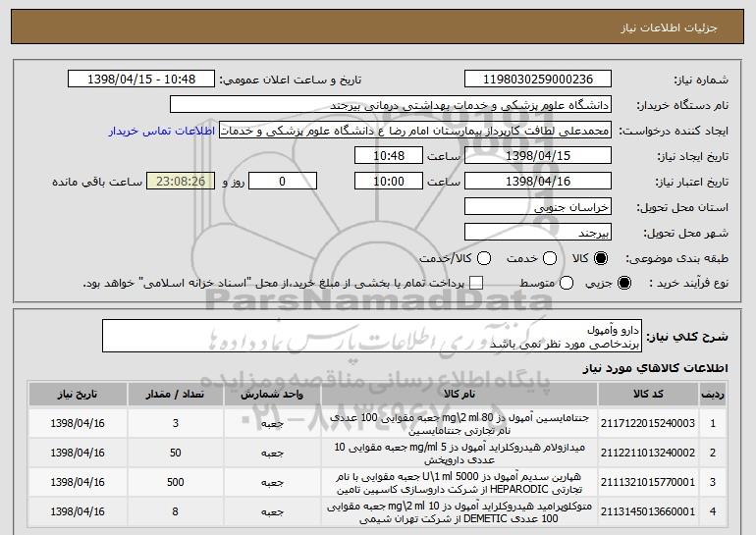This screenshot has width=756, height=535.
Task: Click the request creator field
Action: [415, 131]
